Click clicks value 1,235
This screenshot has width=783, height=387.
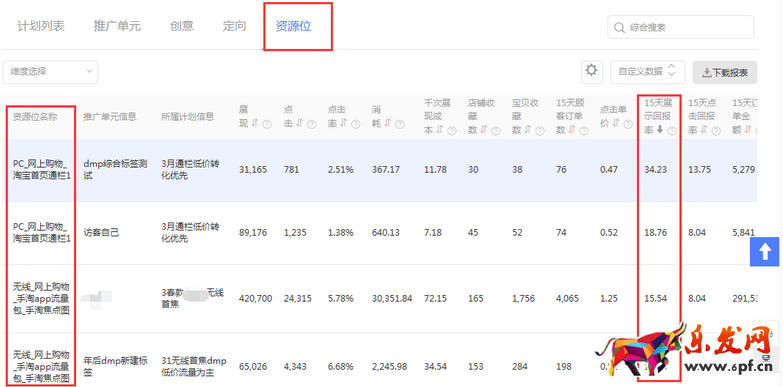tap(295, 233)
